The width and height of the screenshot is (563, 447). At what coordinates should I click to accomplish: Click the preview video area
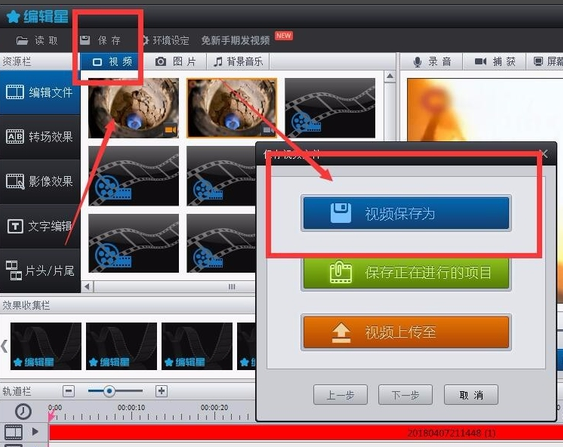485,110
